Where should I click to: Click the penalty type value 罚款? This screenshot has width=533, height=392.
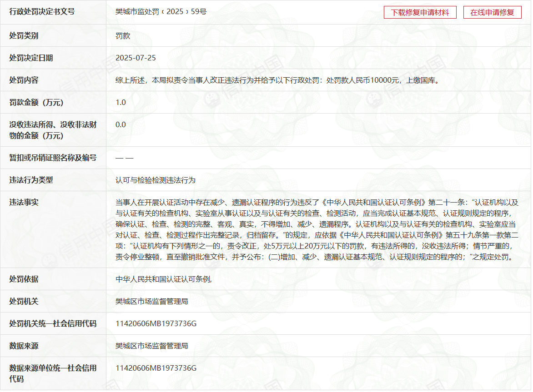tap(123, 36)
